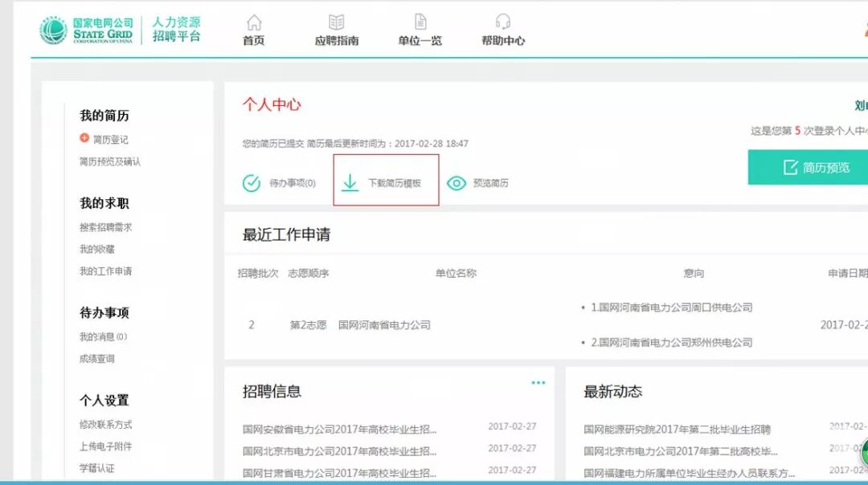Viewport: 868px width, 485px height.
Task: Open the 首页 home icon
Action: 254,22
